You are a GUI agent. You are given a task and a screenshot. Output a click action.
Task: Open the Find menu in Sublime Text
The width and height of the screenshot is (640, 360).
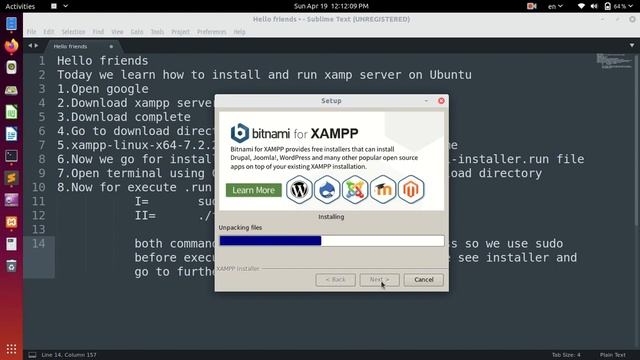98,32
